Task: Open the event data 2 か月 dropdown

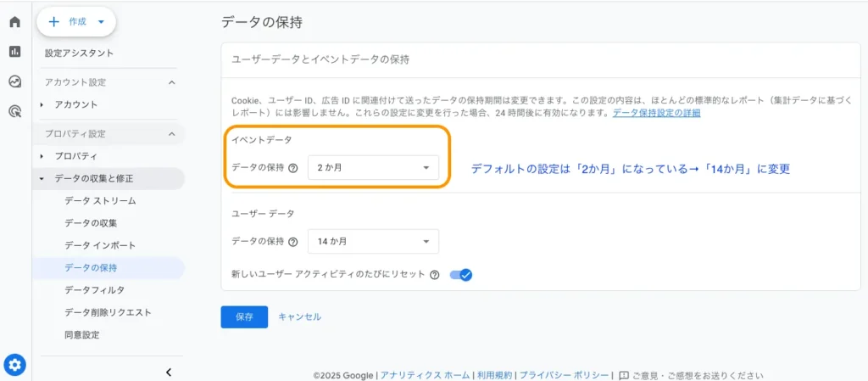Action: [x=373, y=168]
